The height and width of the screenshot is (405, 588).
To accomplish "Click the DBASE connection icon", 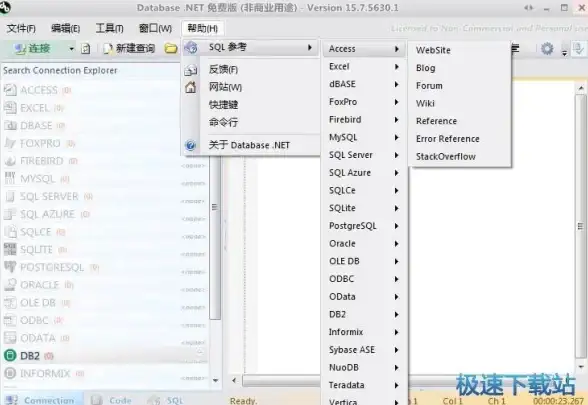I will pyautogui.click(x=10, y=126).
